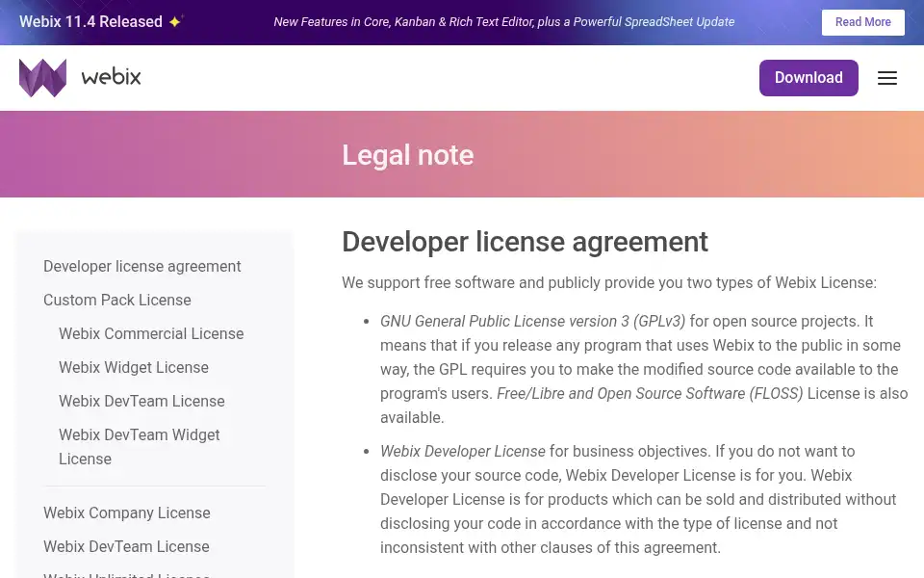Screen dimensions: 924x578
Task: Click the Legal note page title
Action: [x=408, y=154]
